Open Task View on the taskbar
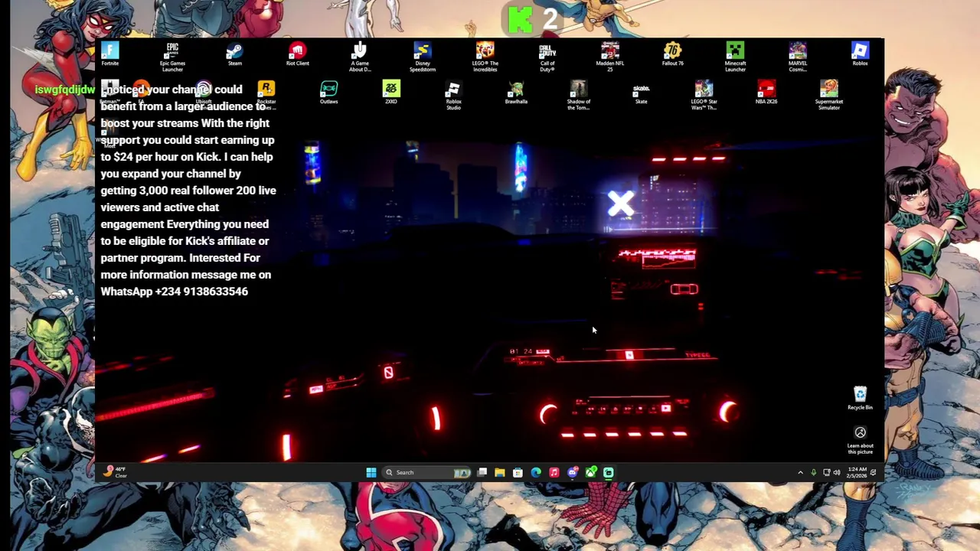980x551 pixels. (482, 472)
